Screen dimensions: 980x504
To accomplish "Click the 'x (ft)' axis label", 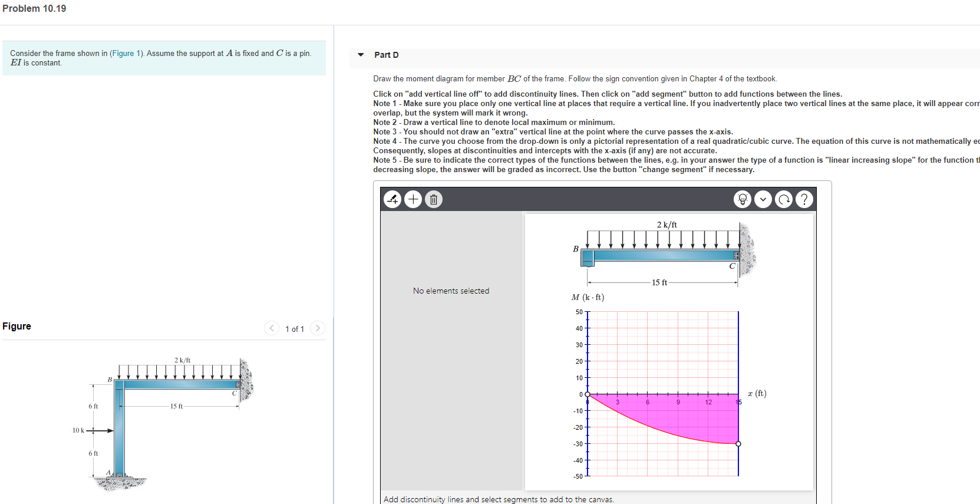I will pos(757,393).
